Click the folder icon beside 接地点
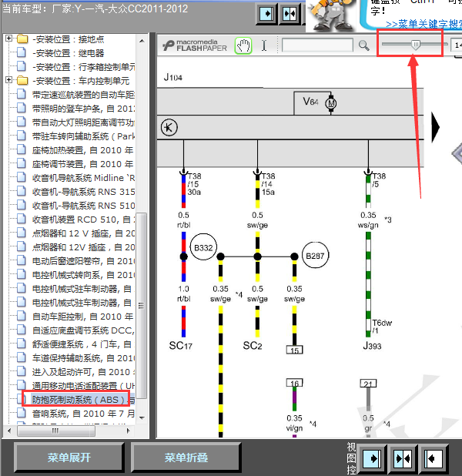The height and width of the screenshot is (476, 462). click(22, 39)
